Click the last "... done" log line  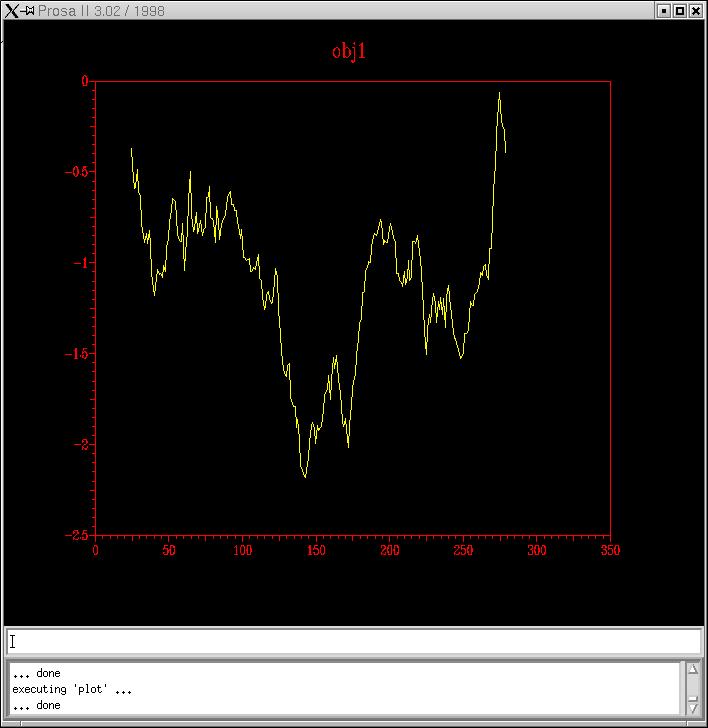tap(36, 705)
